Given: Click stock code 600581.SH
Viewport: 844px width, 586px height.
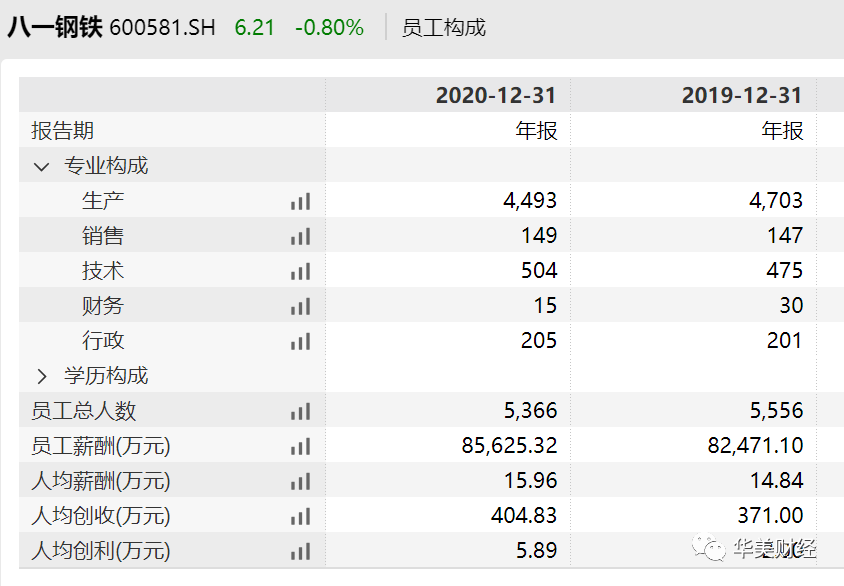Looking at the screenshot, I should click(x=162, y=27).
